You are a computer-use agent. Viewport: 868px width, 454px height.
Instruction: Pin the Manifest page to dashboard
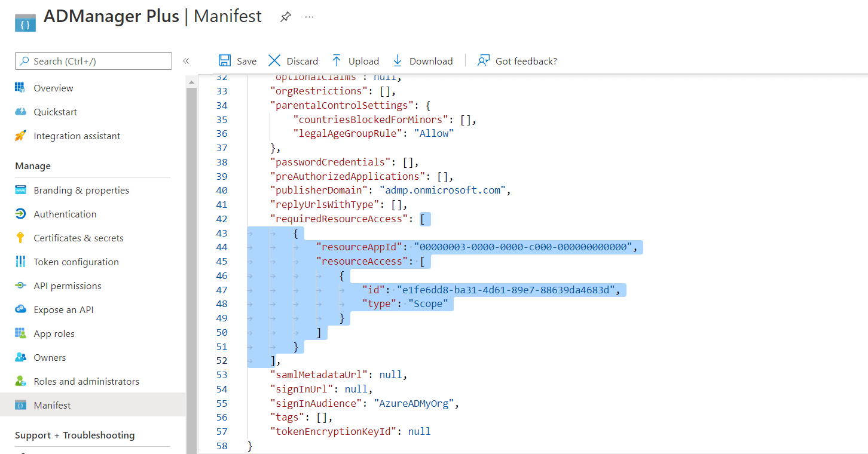285,17
